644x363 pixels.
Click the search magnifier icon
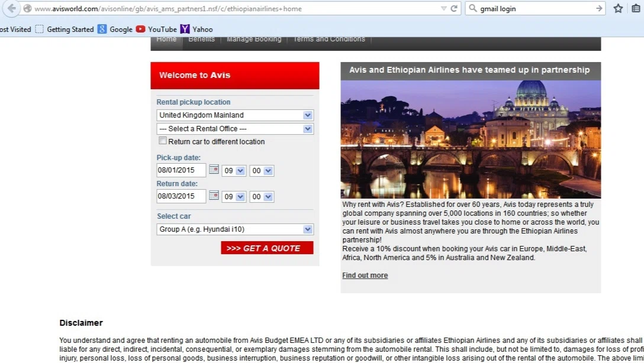(x=473, y=8)
